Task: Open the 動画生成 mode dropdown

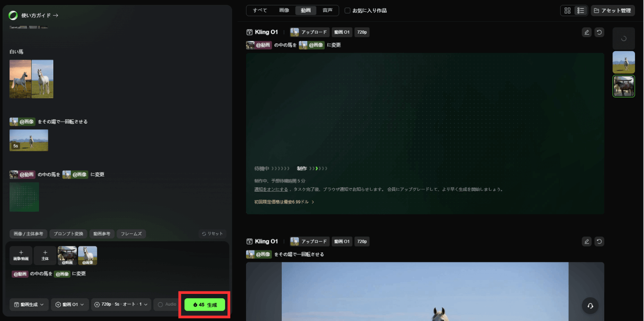Action: coord(29,304)
